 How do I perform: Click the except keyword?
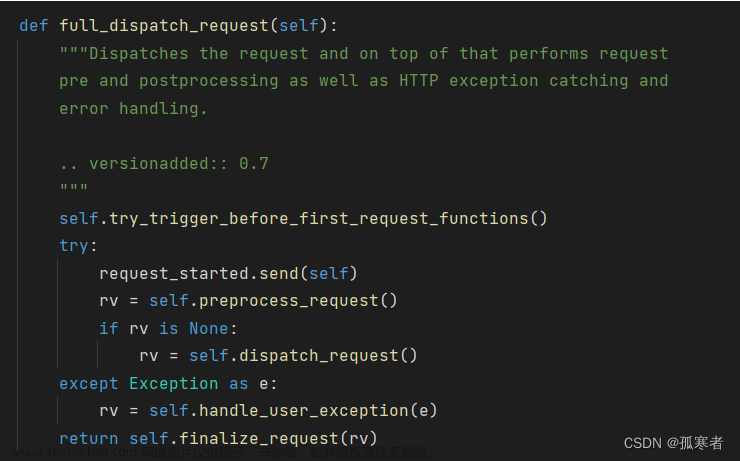pos(89,384)
